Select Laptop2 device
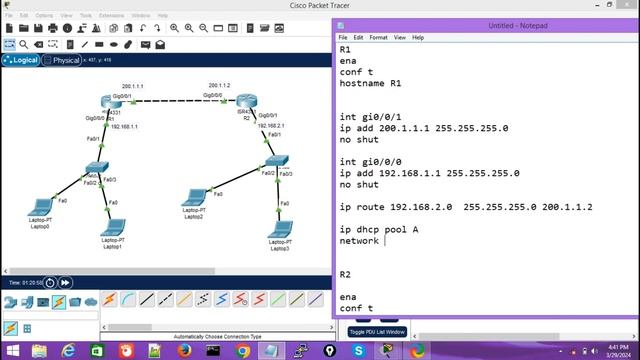The width and height of the screenshot is (640, 360). pos(194,198)
